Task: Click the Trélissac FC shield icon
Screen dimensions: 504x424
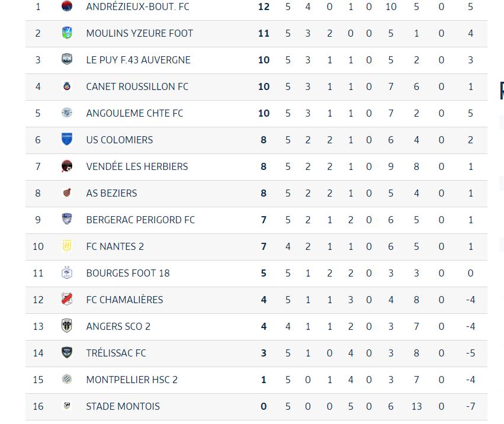Action: (67, 352)
